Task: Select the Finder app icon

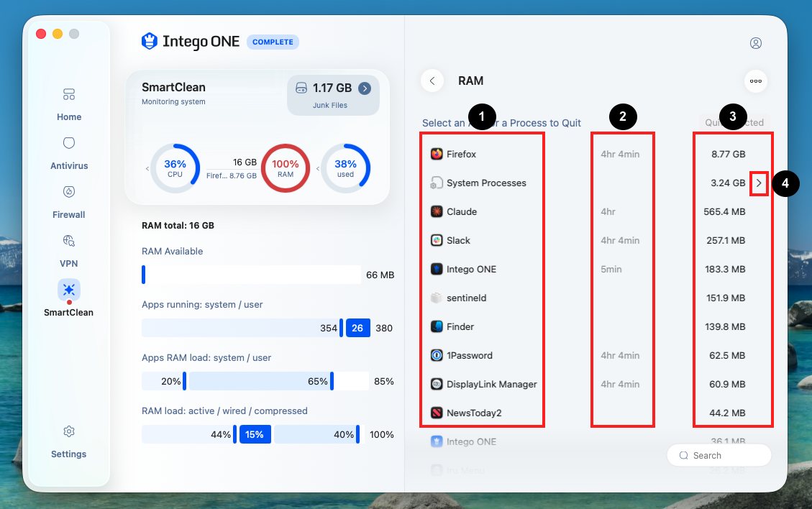Action: 437,326
